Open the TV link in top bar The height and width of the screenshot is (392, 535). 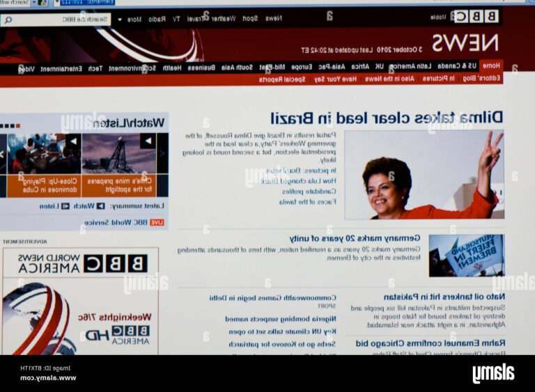[176, 19]
